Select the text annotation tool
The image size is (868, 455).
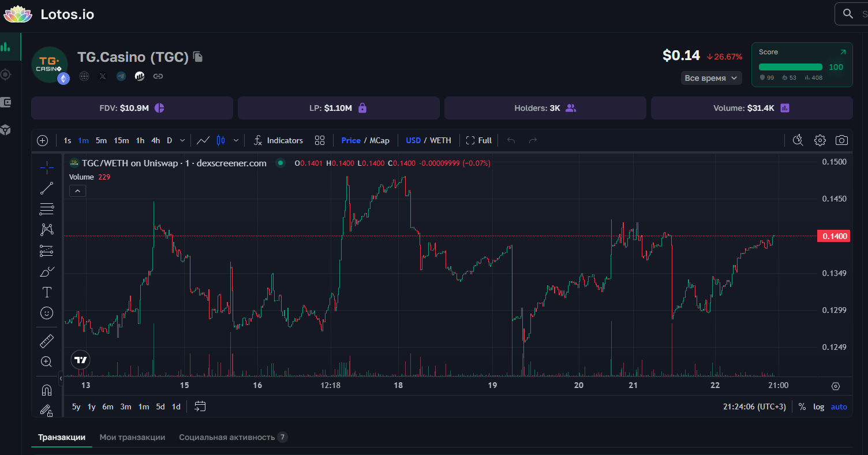click(47, 292)
